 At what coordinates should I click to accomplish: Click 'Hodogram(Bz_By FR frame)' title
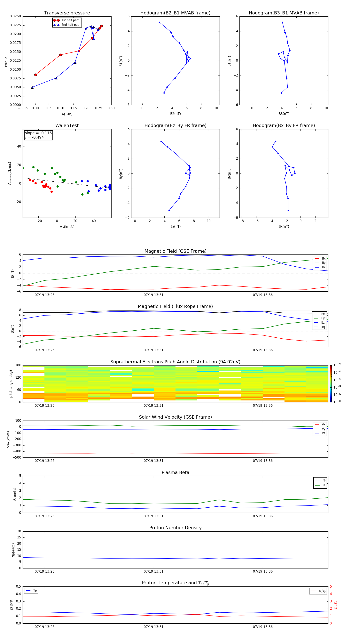[x=175, y=125]
